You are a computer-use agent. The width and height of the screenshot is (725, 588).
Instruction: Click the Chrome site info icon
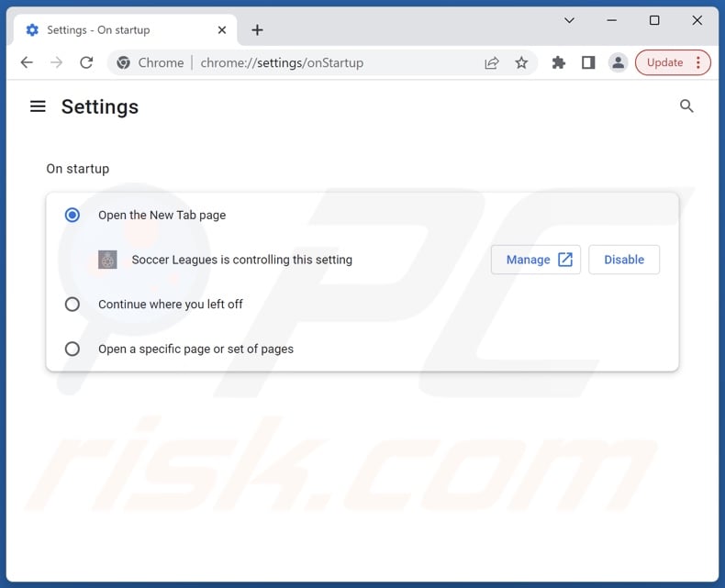(x=123, y=62)
